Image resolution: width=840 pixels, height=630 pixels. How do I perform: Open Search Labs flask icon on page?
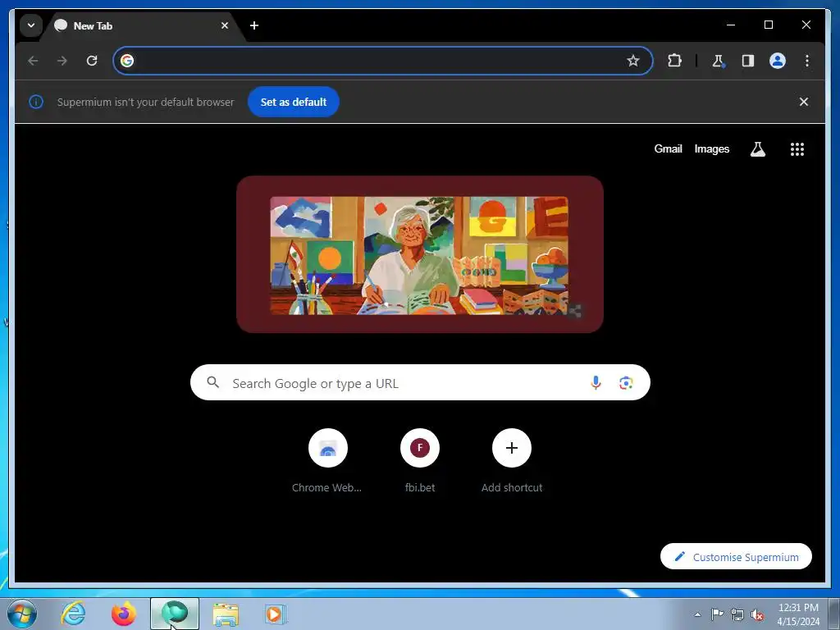pos(757,149)
